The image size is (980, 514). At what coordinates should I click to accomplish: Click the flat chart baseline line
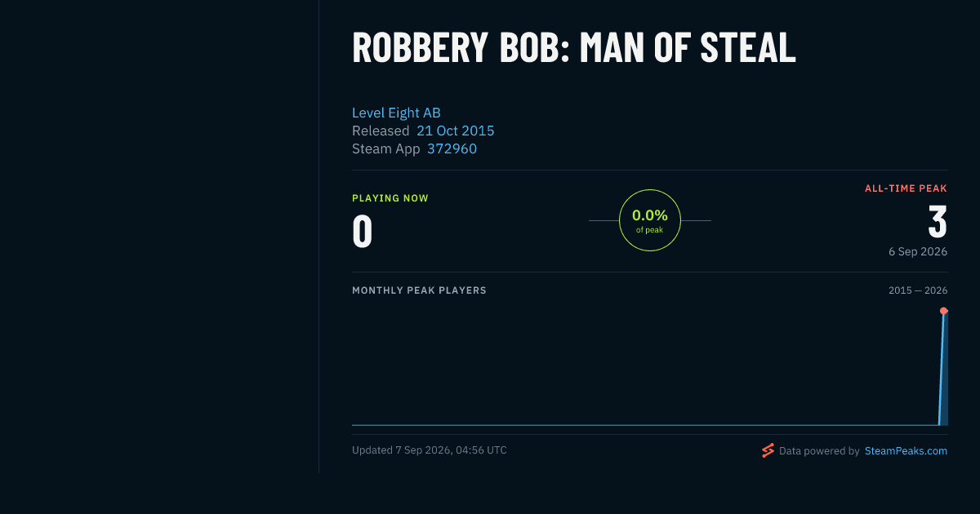tap(645, 425)
